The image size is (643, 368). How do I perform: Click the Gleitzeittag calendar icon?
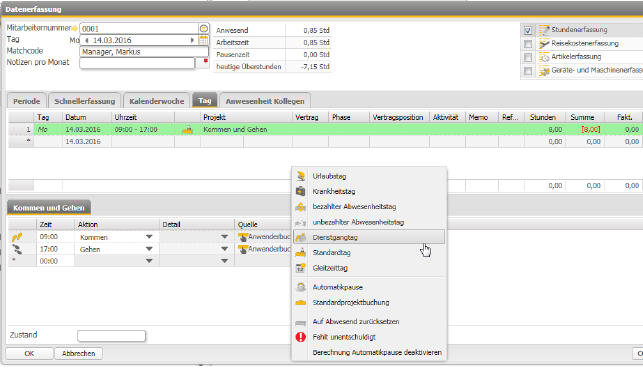point(301,268)
